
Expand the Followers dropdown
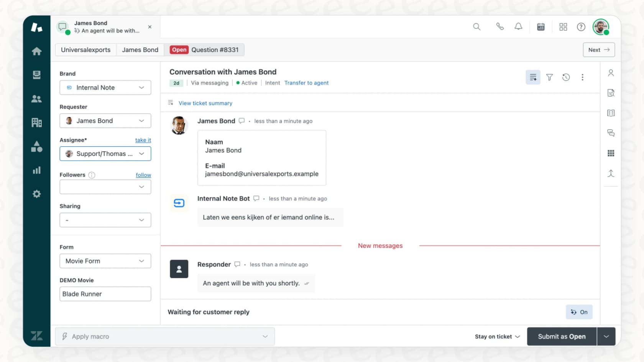pos(105,187)
